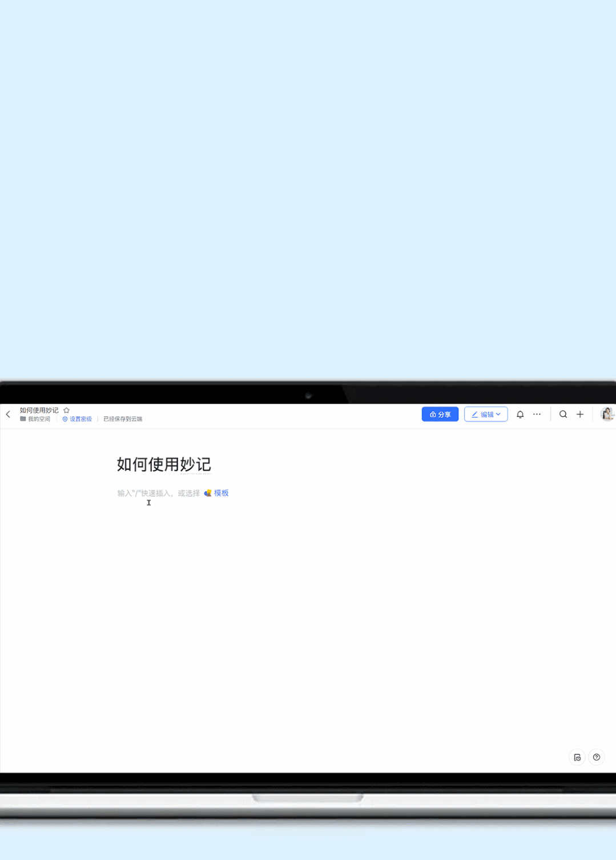Open the help question mark icon
The width and height of the screenshot is (616, 860).
[597, 757]
